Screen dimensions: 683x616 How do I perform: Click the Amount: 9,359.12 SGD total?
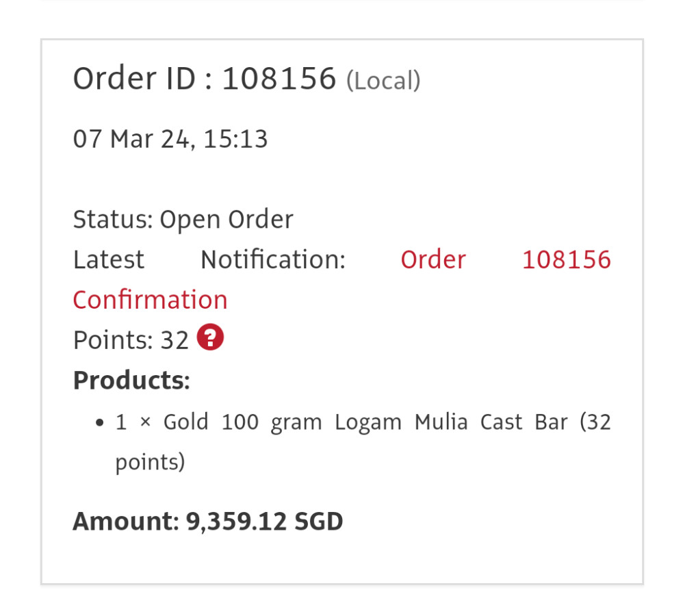(207, 522)
